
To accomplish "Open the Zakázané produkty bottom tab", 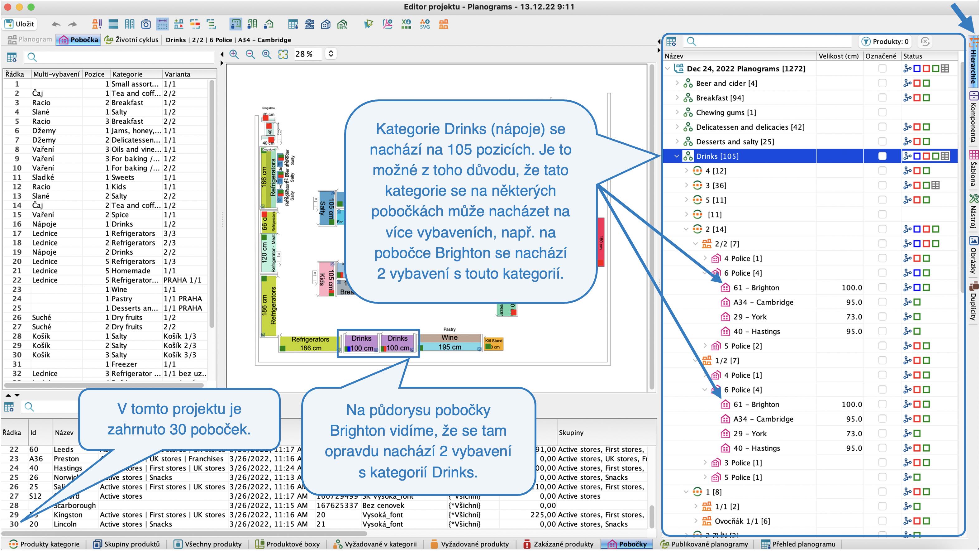I will 559,544.
